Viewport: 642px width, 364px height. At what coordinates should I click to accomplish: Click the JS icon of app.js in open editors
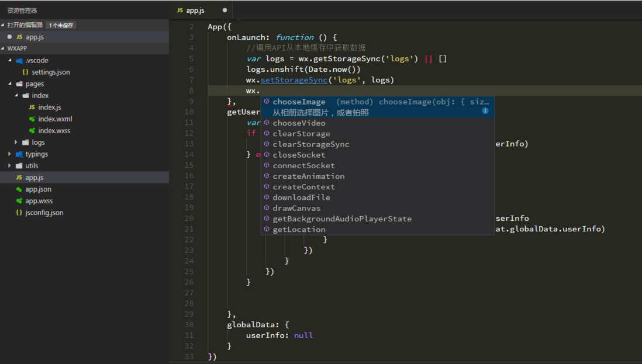point(19,37)
